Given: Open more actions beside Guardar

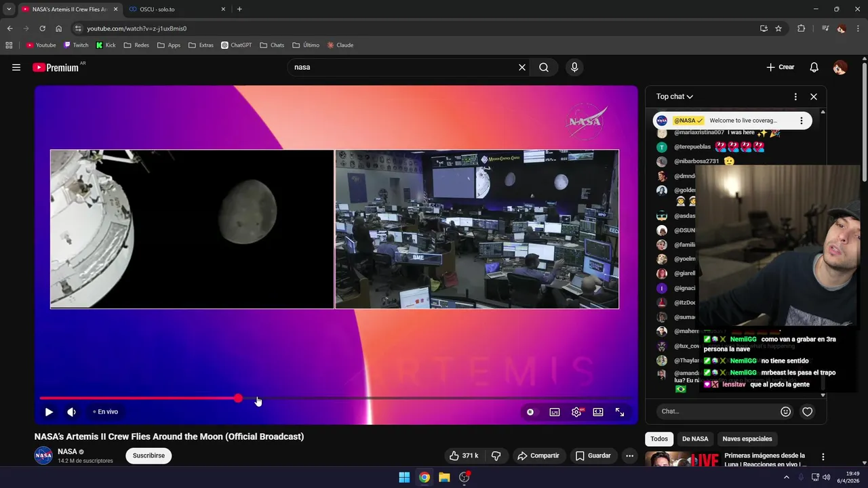Looking at the screenshot, I should (x=630, y=455).
